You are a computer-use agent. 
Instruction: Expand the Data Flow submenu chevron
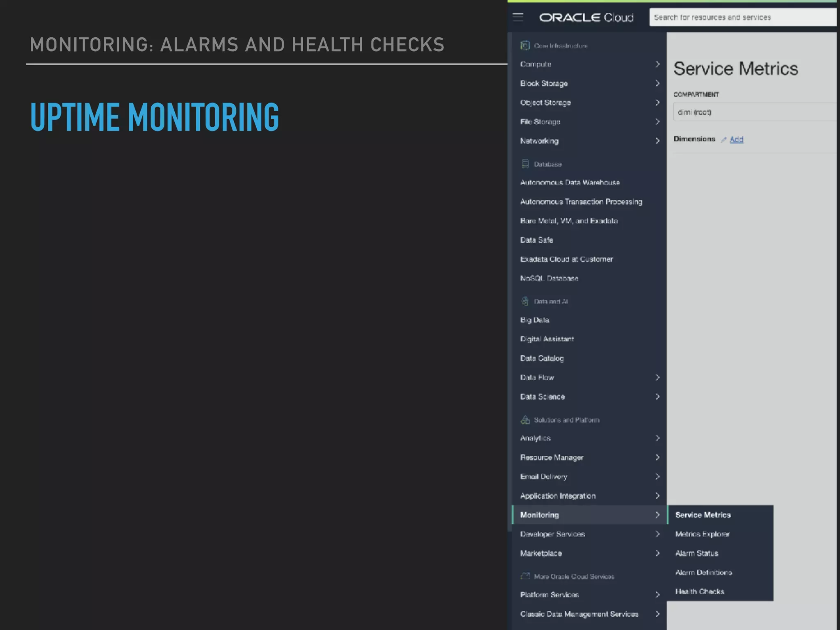(x=657, y=377)
